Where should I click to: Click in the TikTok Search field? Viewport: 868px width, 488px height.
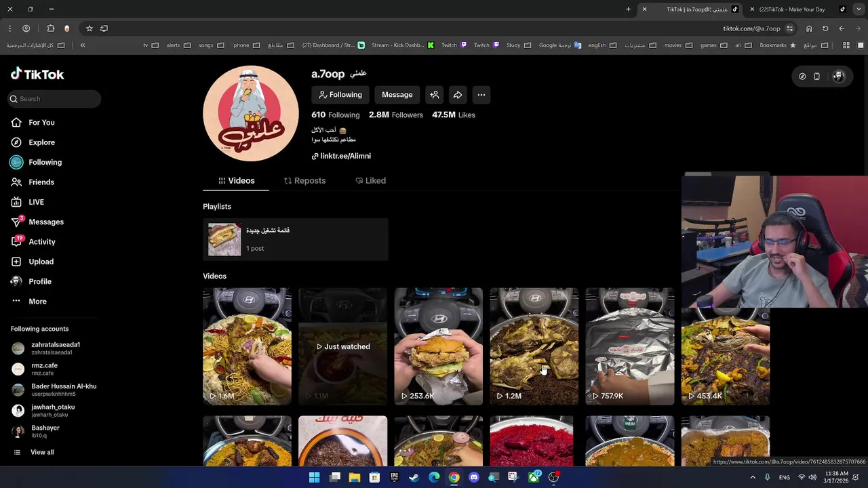click(x=54, y=99)
